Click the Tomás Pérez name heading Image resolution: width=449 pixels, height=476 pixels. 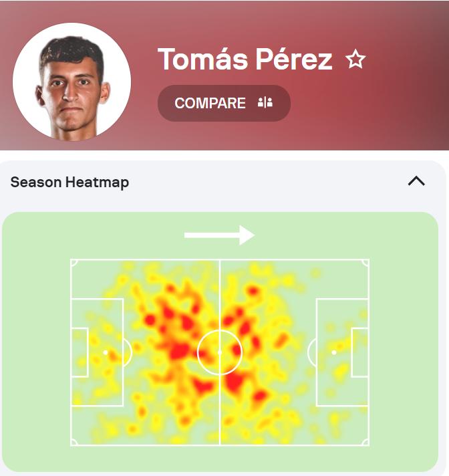point(245,60)
